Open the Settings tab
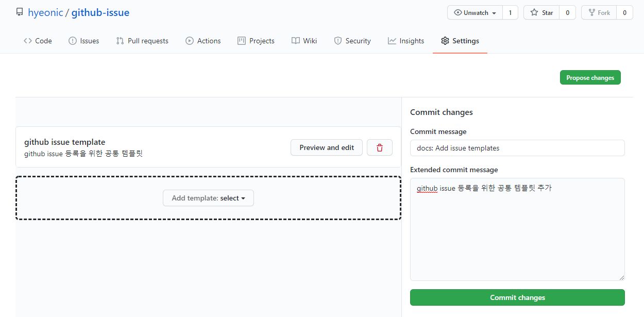This screenshot has width=644, height=317. pos(460,41)
